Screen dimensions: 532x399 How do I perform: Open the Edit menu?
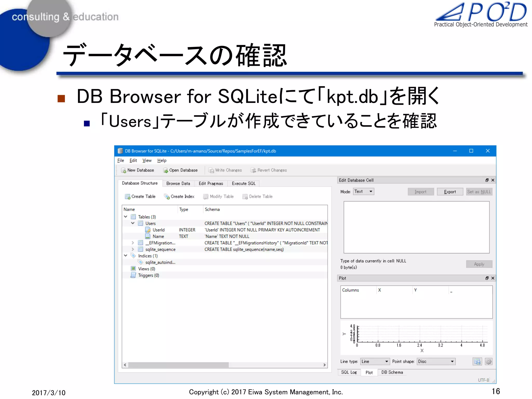click(x=133, y=160)
